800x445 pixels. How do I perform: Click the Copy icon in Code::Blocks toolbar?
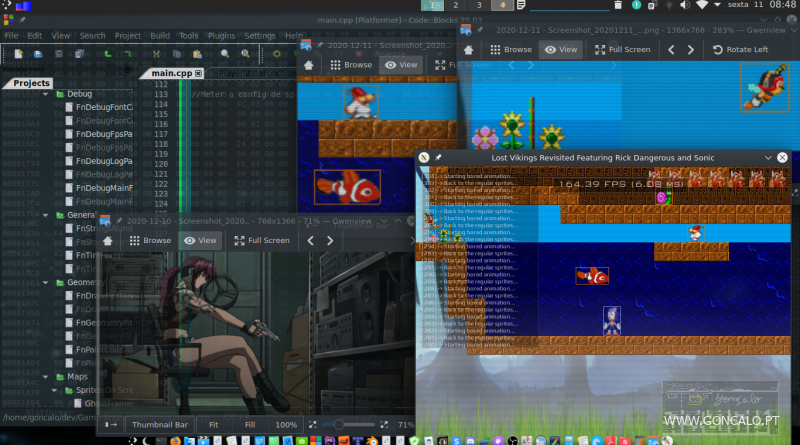click(177, 54)
